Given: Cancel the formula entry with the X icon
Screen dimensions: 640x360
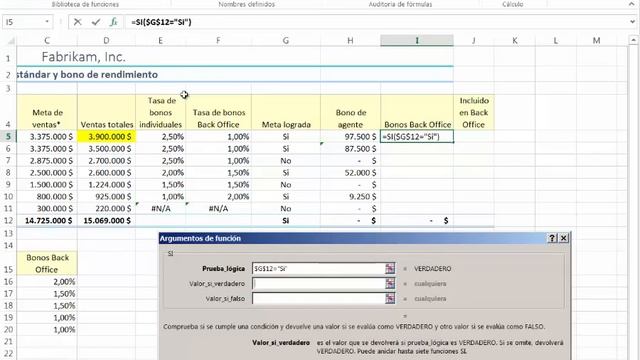Looking at the screenshot, I should 78,22.
